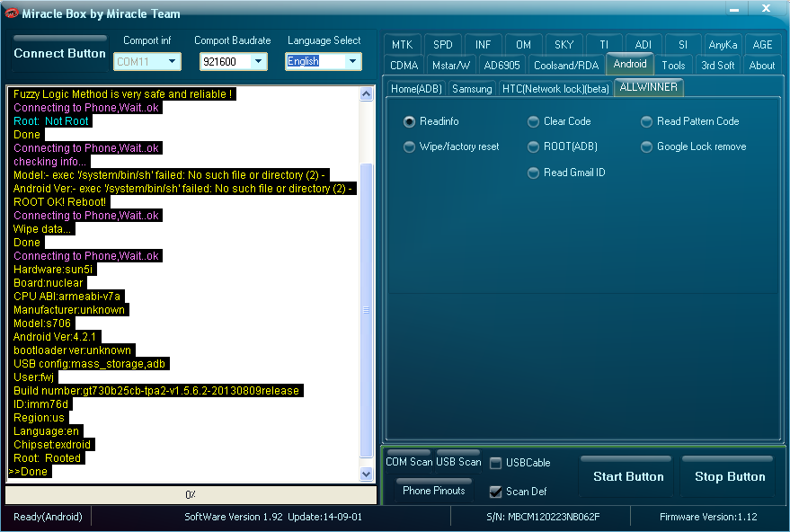790x532 pixels.
Task: Click the log scrollbar thumb
Action: tap(367, 310)
